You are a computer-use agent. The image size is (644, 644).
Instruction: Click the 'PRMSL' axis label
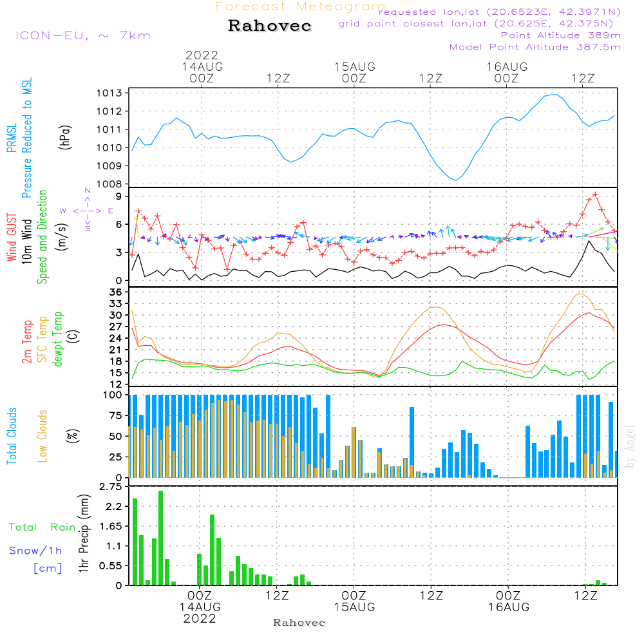pyautogui.click(x=12, y=138)
